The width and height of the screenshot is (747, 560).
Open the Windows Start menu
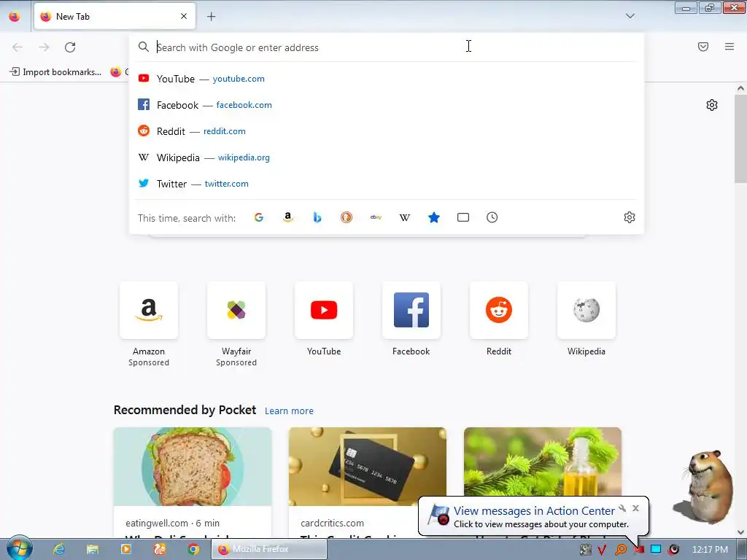[x=19, y=548]
